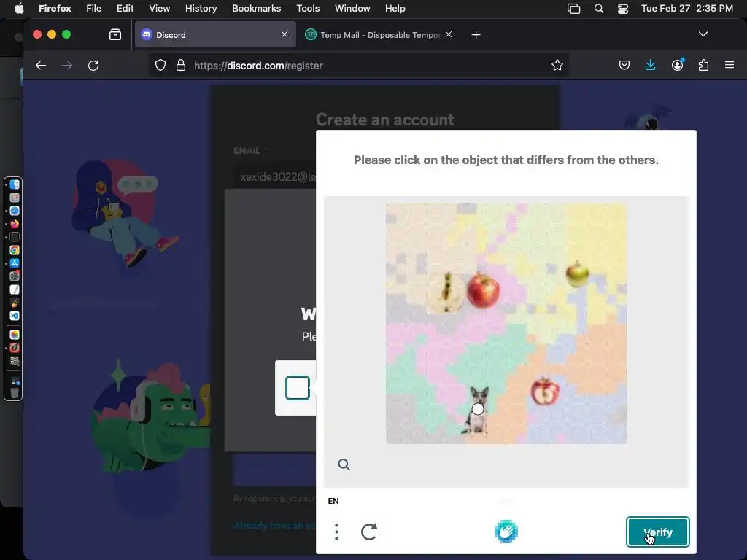
Task: Click the green zoom window button
Action: coord(66,34)
